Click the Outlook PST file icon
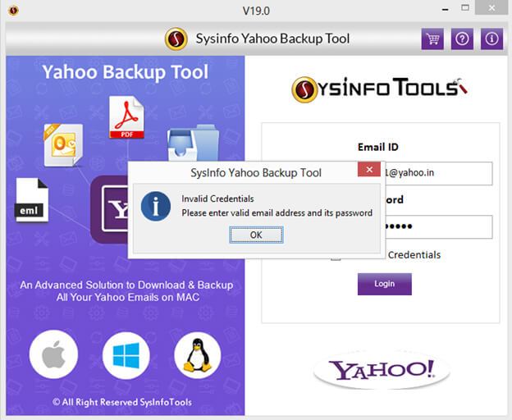 pos(63,145)
